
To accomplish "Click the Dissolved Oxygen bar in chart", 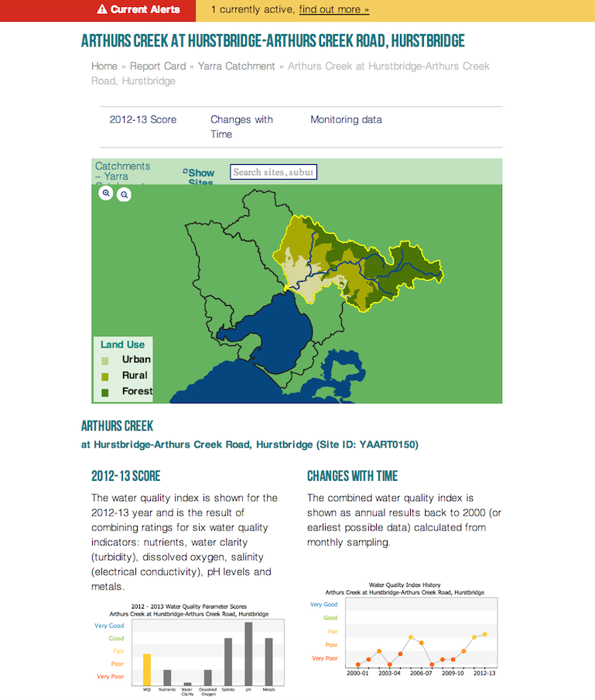I will [x=208, y=678].
